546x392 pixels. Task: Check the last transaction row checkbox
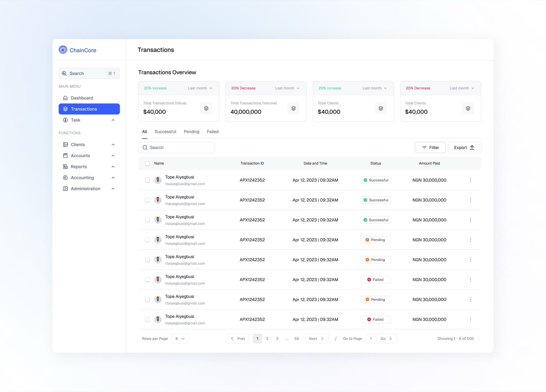coord(147,319)
